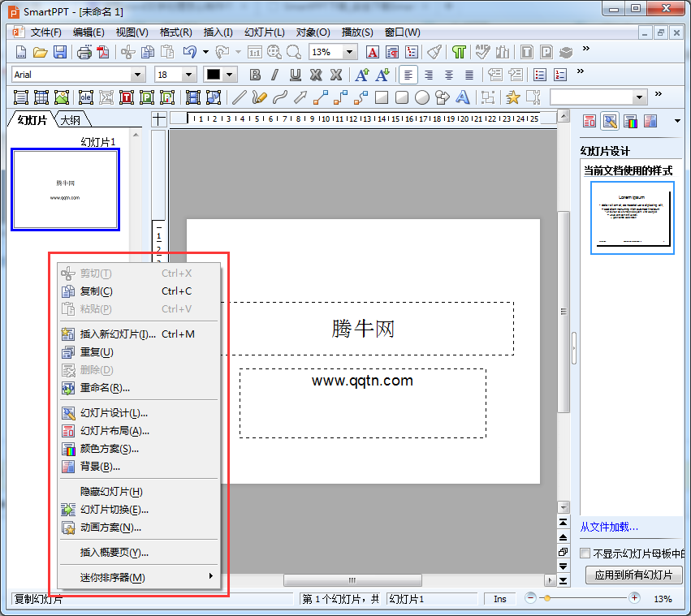
Task: Click the 从文件加载... link
Action: tap(609, 528)
